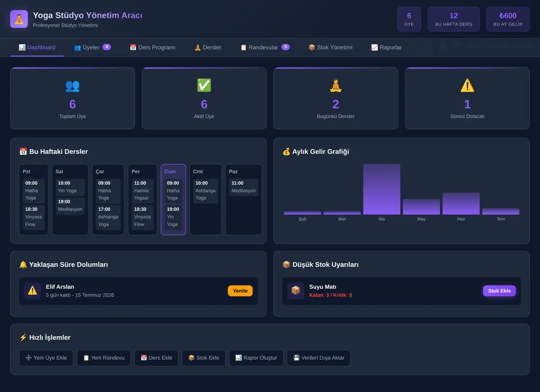This screenshot has height=392, width=540.
Task: Select the highlighted Cum day column
Action: point(173,200)
